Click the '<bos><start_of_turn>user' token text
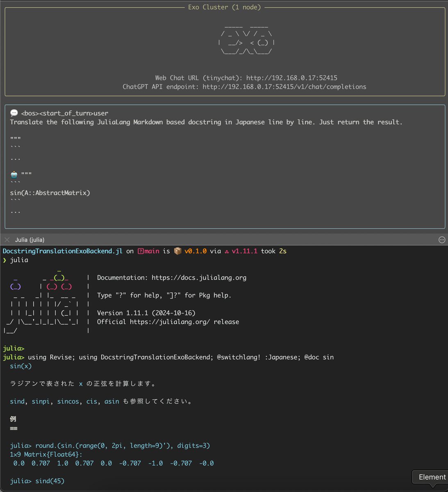Image resolution: width=448 pixels, height=492 pixels. [x=65, y=113]
